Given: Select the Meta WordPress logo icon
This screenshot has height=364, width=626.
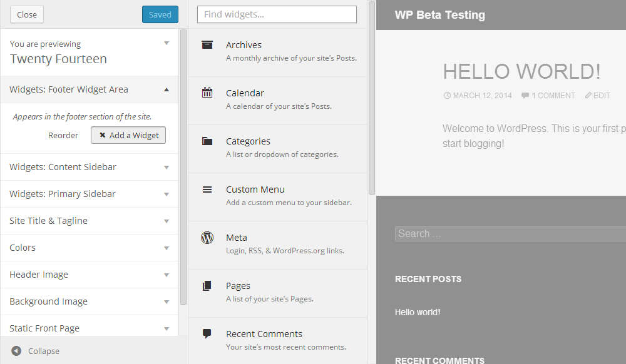Looking at the screenshot, I should pyautogui.click(x=207, y=238).
